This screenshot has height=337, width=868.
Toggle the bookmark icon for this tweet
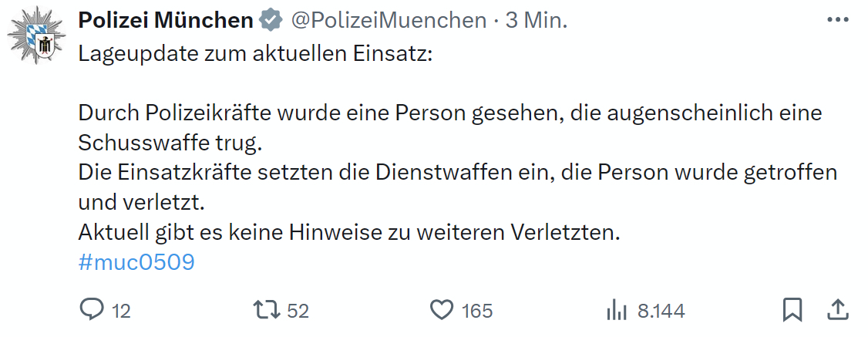point(792,310)
